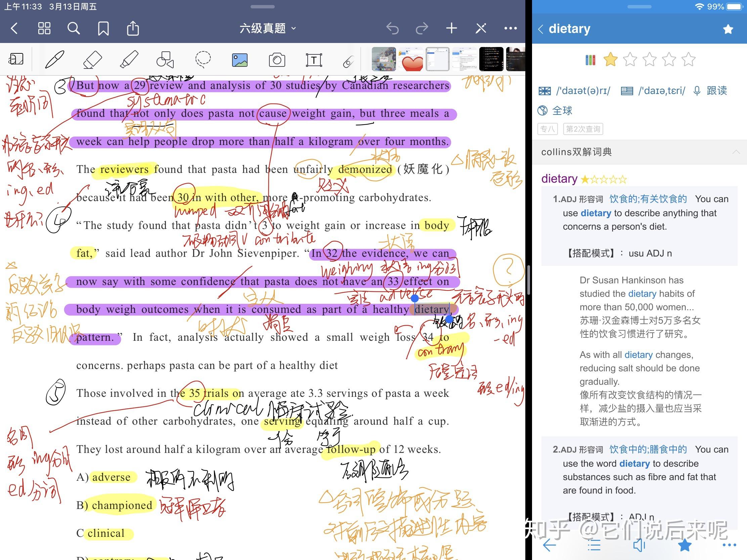Tap the 专八 tag
This screenshot has width=747, height=560.
tap(547, 129)
